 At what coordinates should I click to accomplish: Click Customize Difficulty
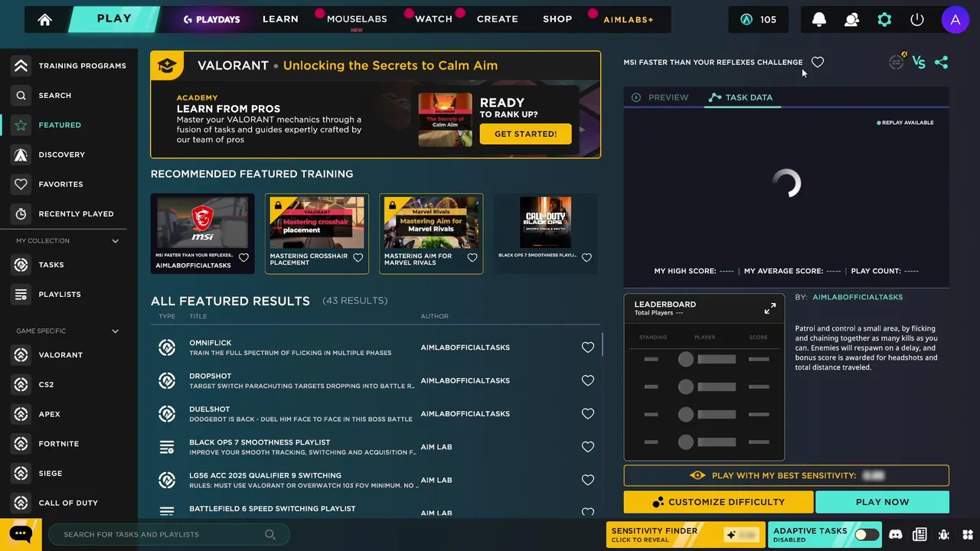(x=718, y=502)
